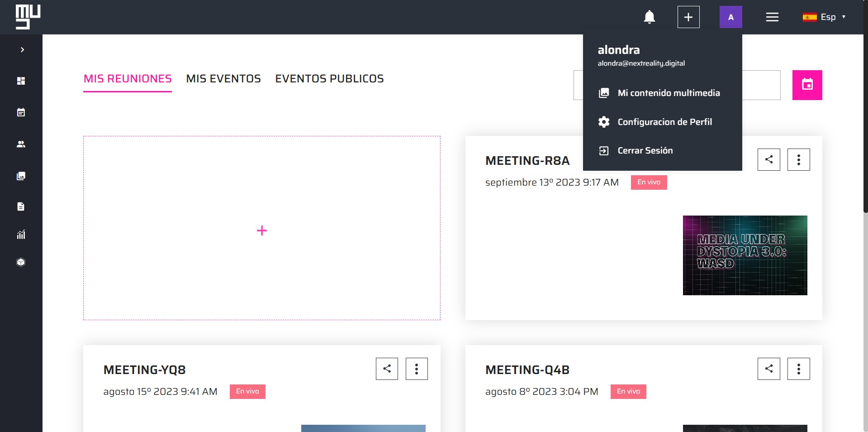Viewport: 868px width, 432px height.
Task: Share the MEETING-YQ8 meeting
Action: pyautogui.click(x=387, y=369)
